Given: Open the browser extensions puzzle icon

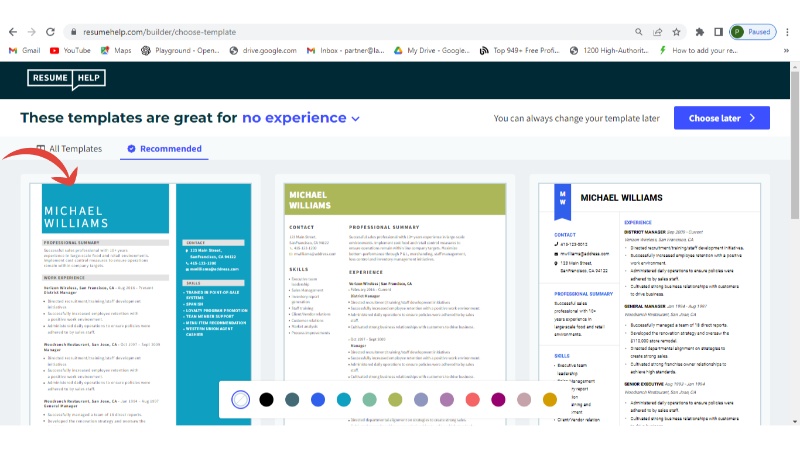Looking at the screenshot, I should (x=700, y=32).
